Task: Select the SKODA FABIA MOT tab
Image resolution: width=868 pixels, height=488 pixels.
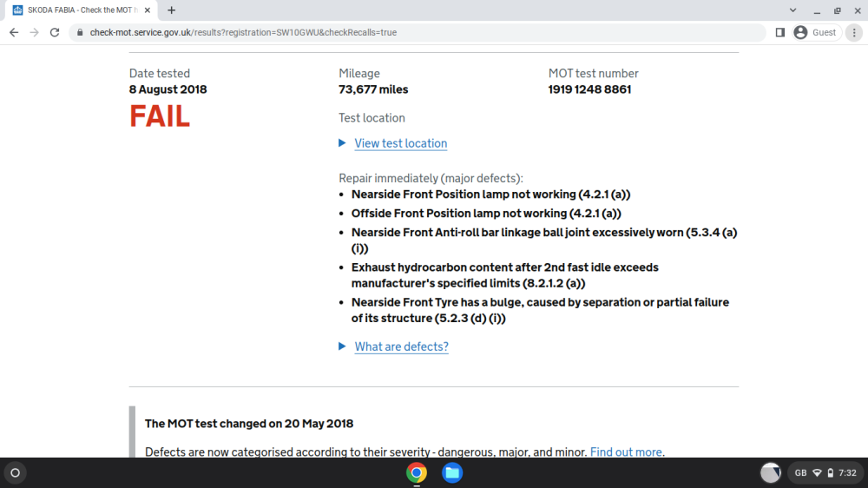Action: 82,10
